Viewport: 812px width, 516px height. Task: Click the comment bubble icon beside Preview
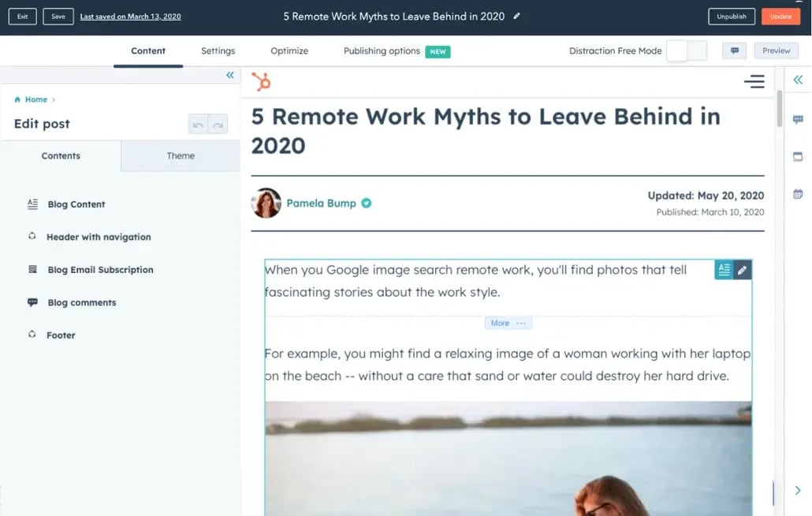736,50
